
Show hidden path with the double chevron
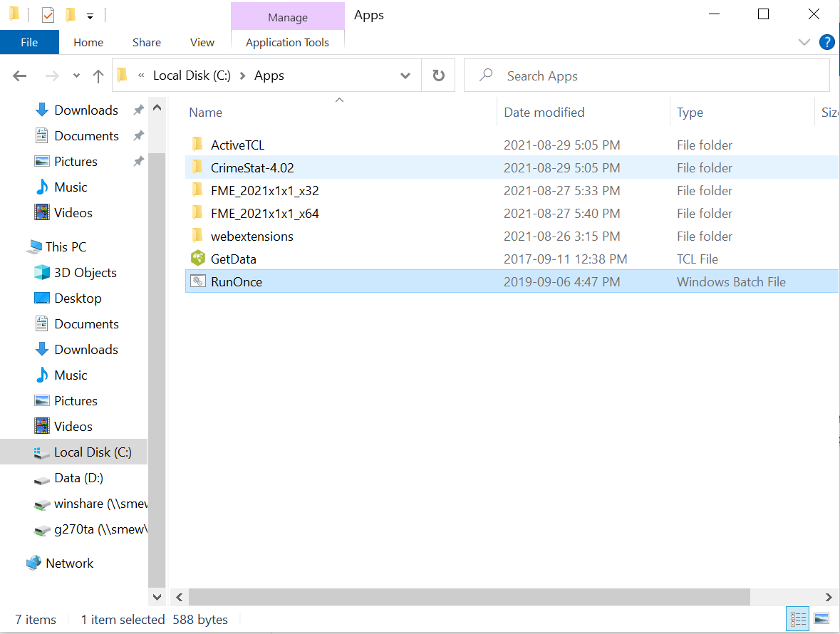(141, 76)
